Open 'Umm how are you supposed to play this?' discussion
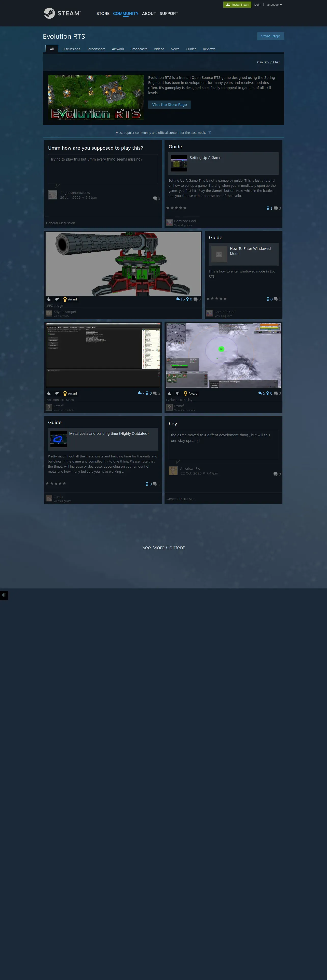327x980 pixels. pos(96,148)
